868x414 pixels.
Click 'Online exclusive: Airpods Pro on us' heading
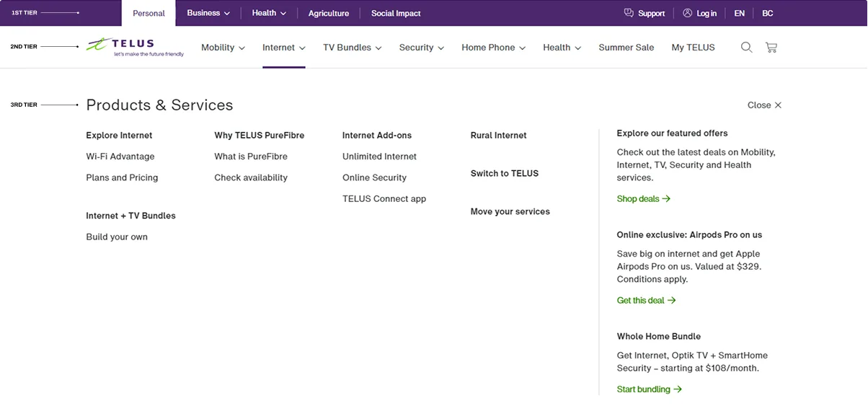click(x=689, y=235)
